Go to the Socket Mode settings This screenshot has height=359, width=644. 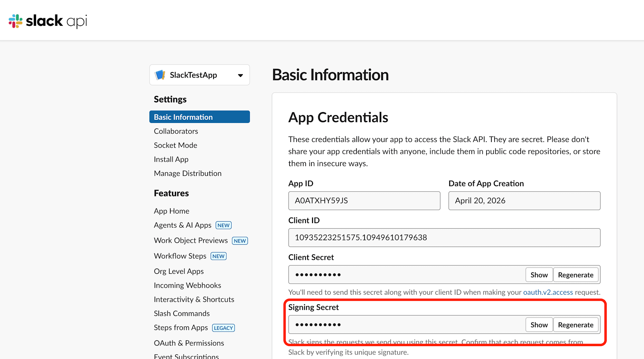pyautogui.click(x=175, y=145)
